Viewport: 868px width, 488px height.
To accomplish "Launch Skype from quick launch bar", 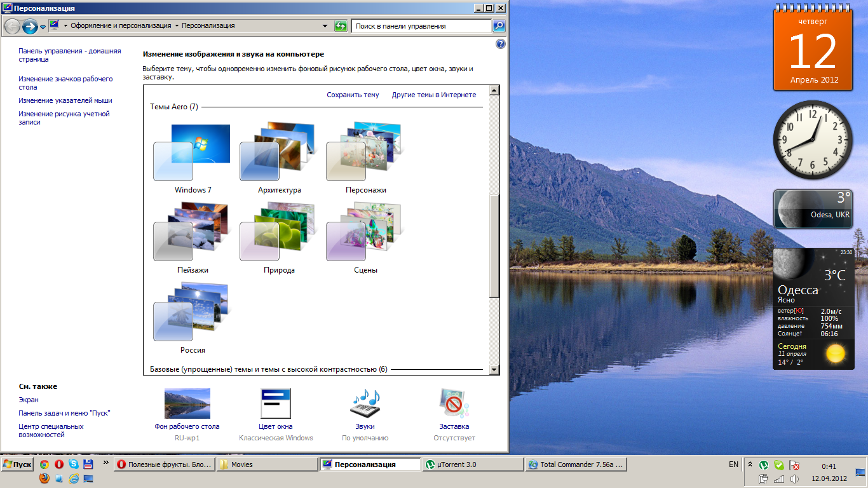I will point(74,464).
